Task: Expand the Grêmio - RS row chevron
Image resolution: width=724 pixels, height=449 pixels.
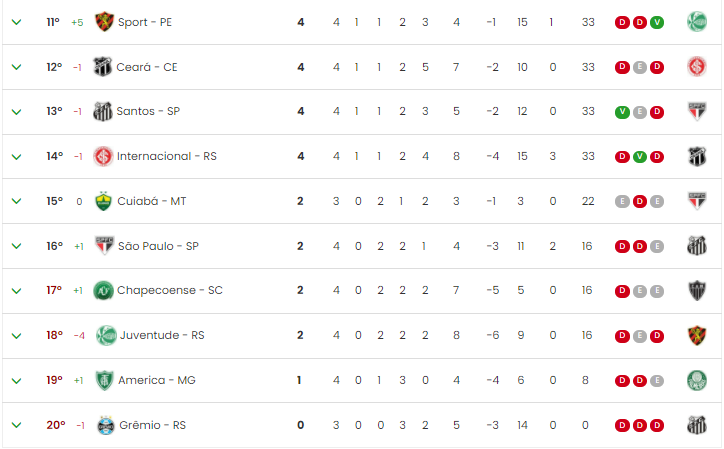Action: click(16, 425)
